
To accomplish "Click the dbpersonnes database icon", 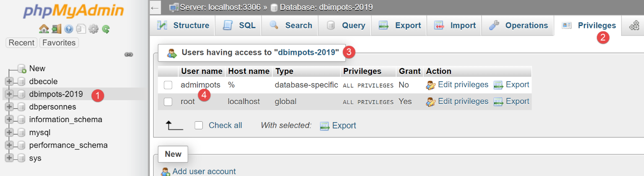I will 21,107.
